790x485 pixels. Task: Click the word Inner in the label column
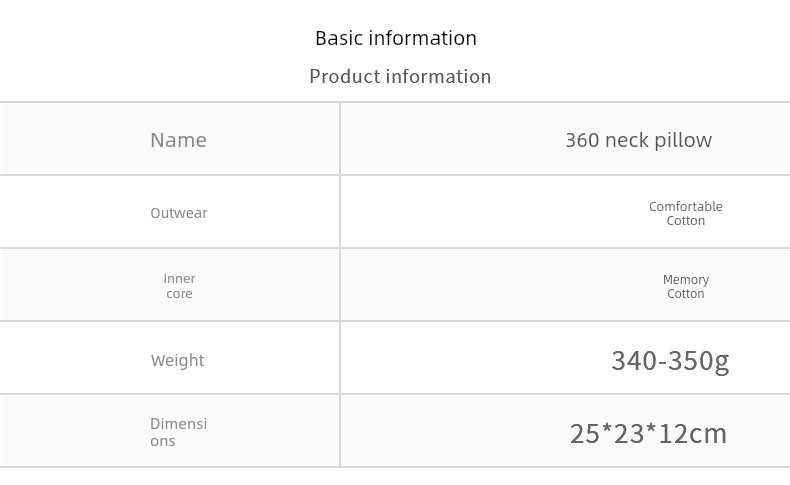179,279
